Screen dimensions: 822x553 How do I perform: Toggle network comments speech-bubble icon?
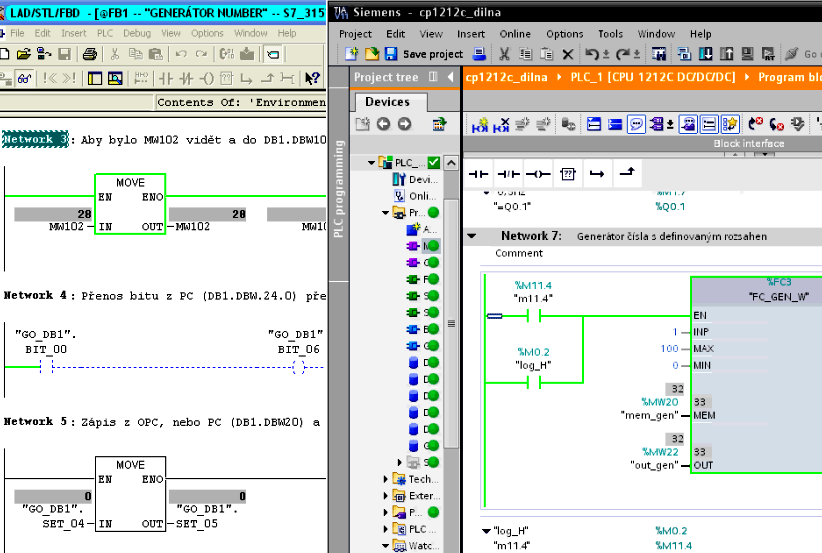click(x=636, y=124)
